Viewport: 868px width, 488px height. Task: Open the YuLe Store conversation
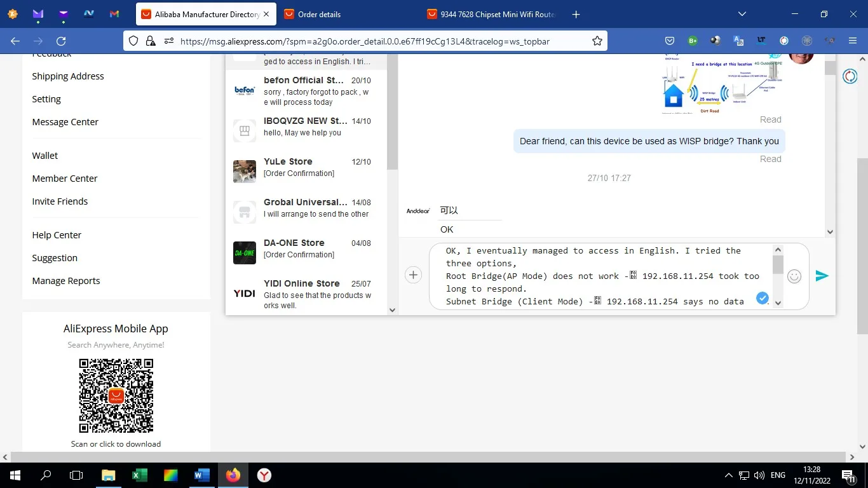pos(306,172)
